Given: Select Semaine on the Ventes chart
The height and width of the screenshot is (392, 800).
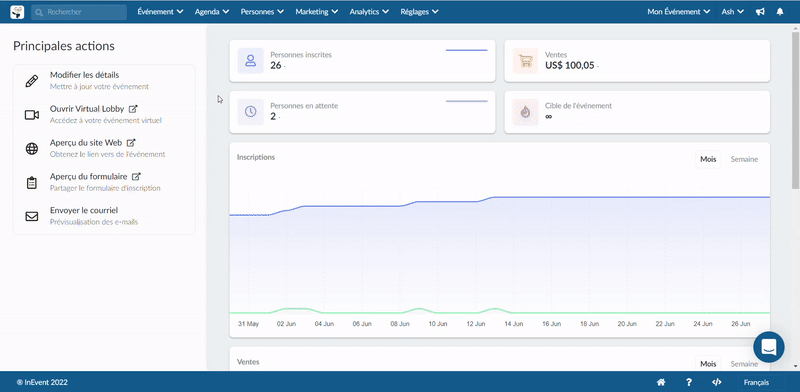Looking at the screenshot, I should coord(744,364).
